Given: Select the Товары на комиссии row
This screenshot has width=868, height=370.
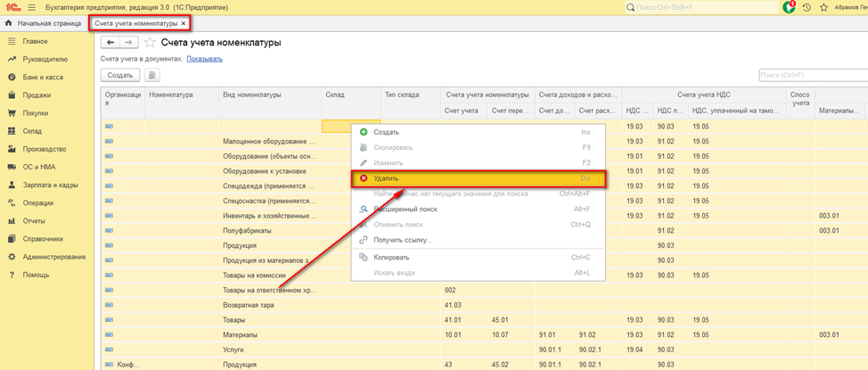Looking at the screenshot, I should (254, 275).
